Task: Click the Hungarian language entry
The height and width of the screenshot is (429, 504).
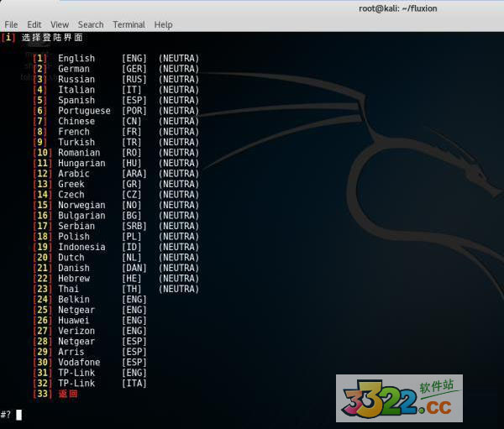Action: (x=81, y=163)
